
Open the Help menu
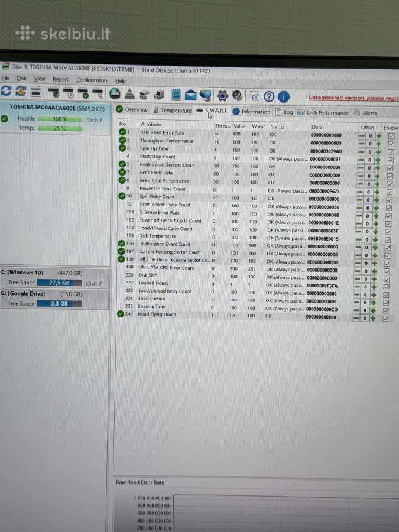click(121, 81)
